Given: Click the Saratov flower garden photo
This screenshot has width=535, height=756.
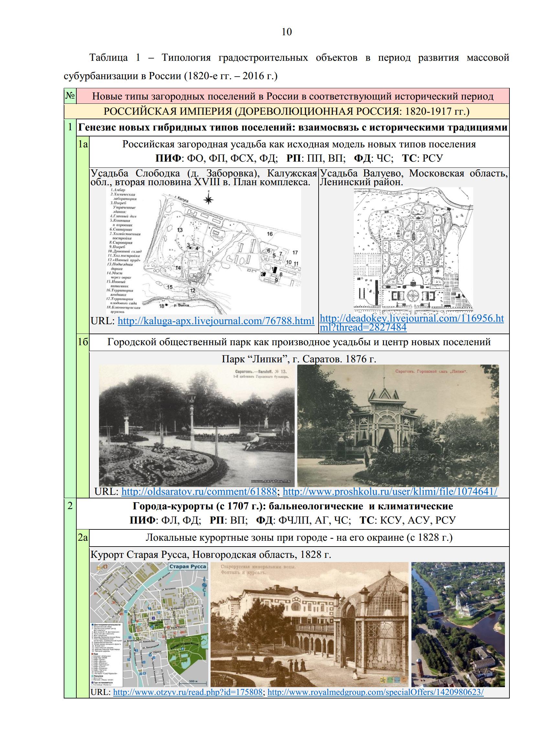Looking at the screenshot, I should [x=197, y=426].
